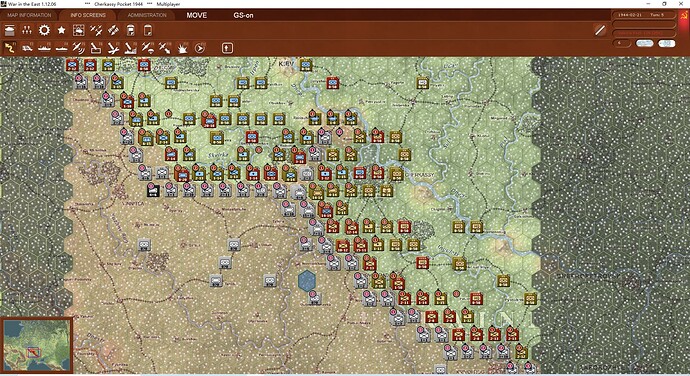Select the blue highlighted hex on the map
The image size is (690, 376).
click(307, 280)
